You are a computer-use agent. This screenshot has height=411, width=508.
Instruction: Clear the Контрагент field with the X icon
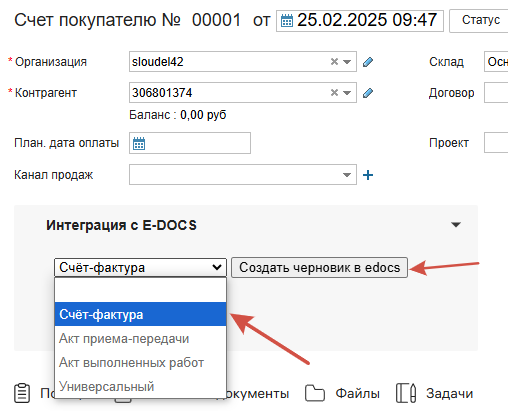[334, 92]
